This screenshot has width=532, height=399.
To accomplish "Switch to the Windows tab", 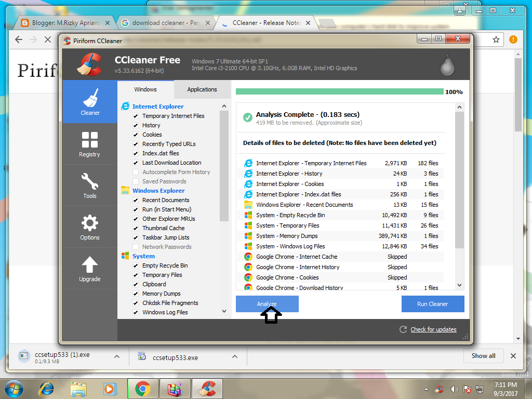I will (x=145, y=89).
